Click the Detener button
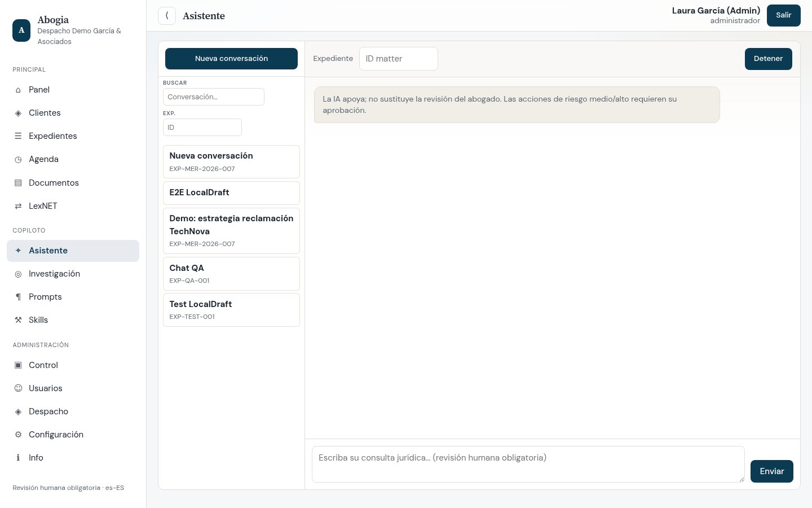The image size is (812, 508). coord(768,59)
